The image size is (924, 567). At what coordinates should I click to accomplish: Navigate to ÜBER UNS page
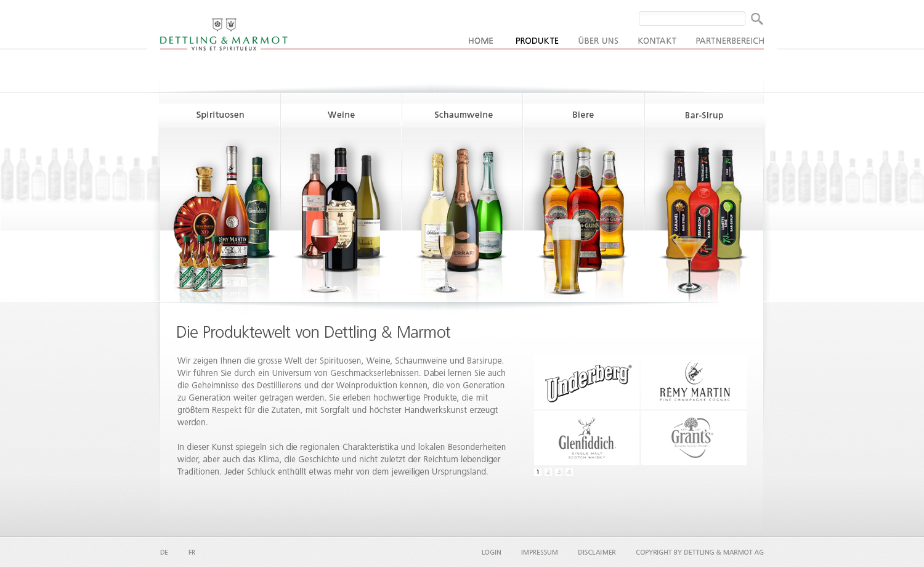click(x=598, y=41)
